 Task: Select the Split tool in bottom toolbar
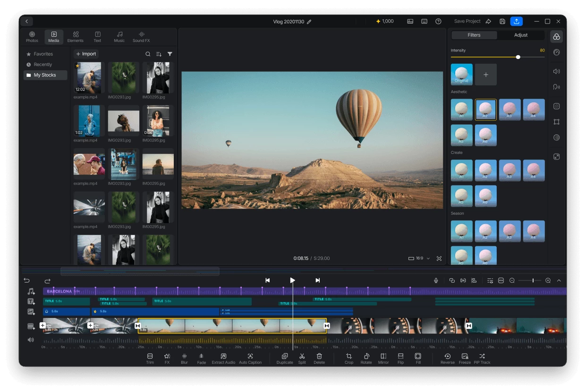[302, 359]
